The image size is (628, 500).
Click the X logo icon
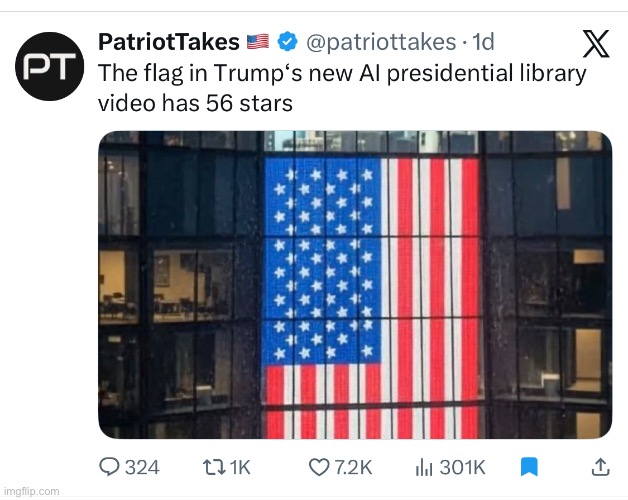[596, 43]
